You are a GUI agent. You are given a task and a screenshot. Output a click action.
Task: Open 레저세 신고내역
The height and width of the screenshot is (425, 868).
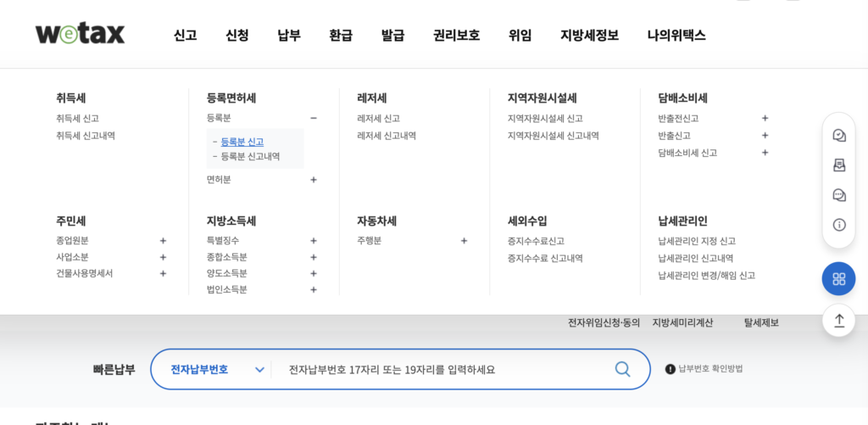coord(387,135)
